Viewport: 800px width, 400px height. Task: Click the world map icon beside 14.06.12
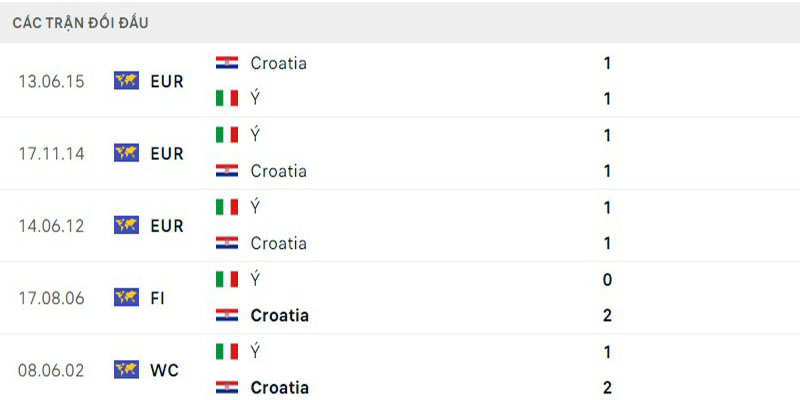click(127, 225)
